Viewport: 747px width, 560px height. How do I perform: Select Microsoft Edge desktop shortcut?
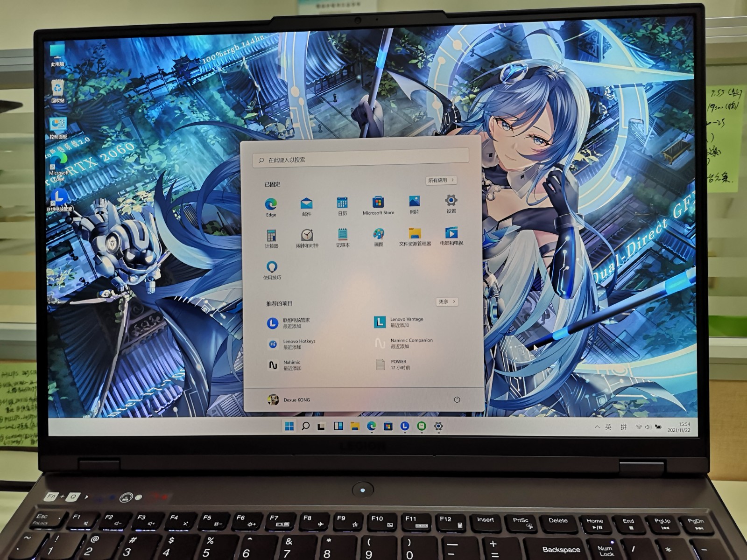coord(58,168)
